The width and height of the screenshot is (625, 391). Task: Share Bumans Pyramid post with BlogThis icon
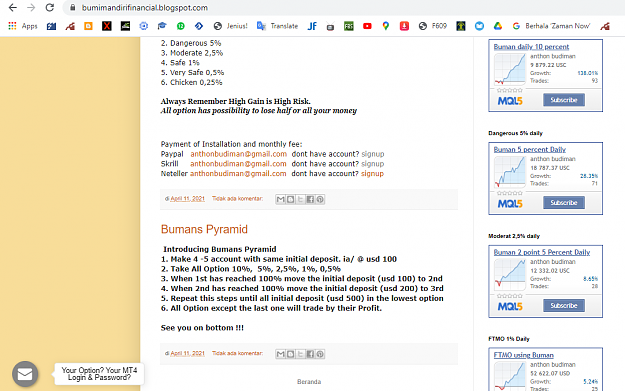(x=291, y=354)
